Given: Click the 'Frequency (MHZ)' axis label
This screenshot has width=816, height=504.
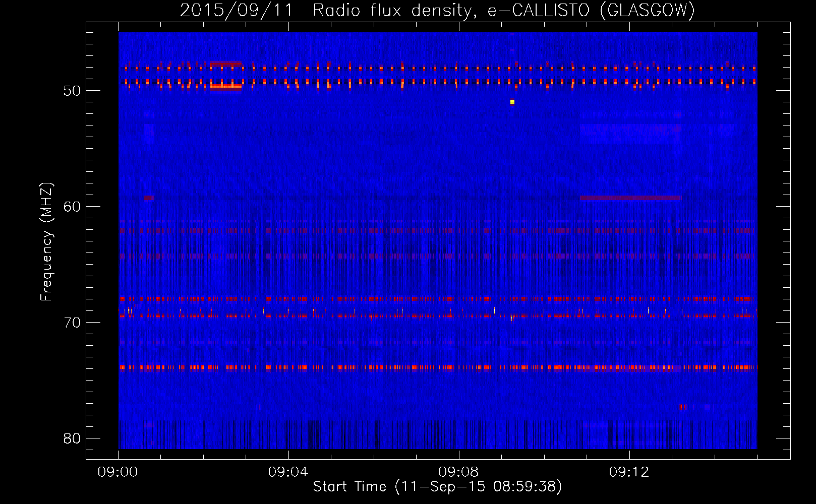Looking at the screenshot, I should 46,242.
